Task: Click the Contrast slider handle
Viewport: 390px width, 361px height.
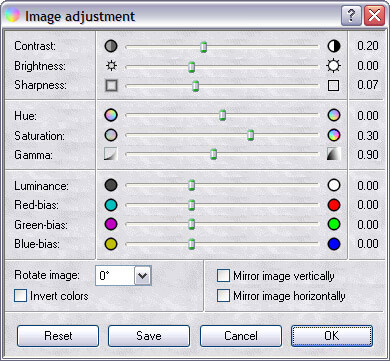Action: pos(204,47)
